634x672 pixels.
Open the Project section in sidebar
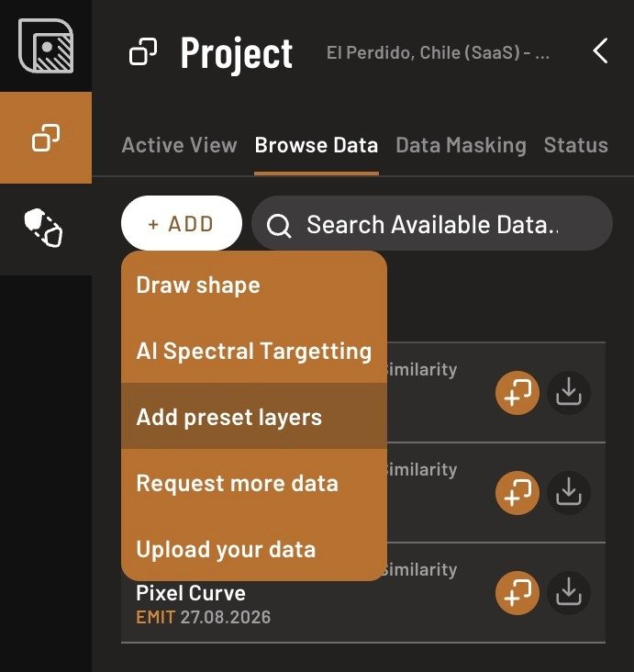click(46, 138)
